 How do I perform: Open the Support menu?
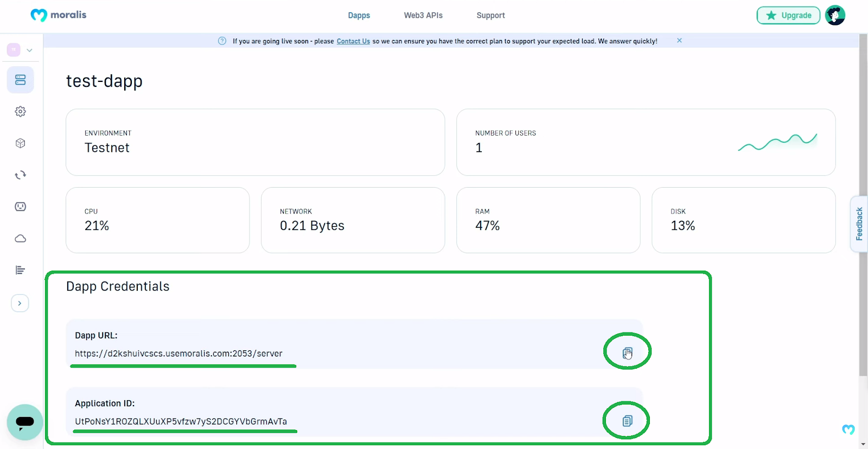tap(490, 15)
